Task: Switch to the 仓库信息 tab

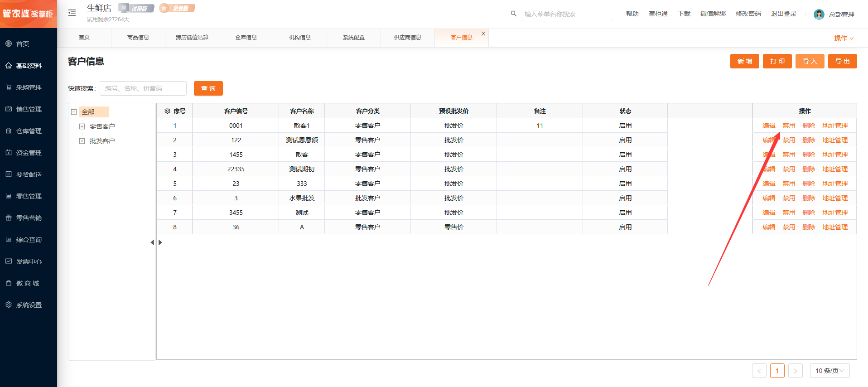Action: pyautogui.click(x=246, y=38)
